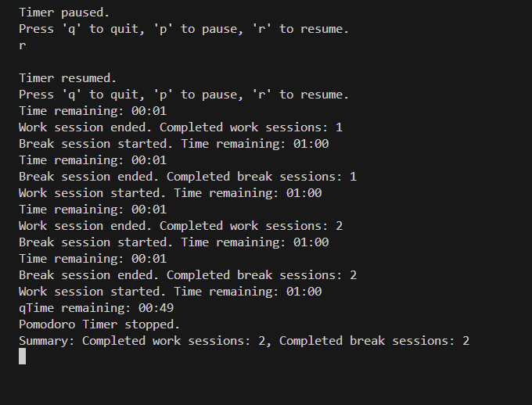Click 'Break session started' line below work sessions: 1
The height and width of the screenshot is (405, 532).
[174, 144]
